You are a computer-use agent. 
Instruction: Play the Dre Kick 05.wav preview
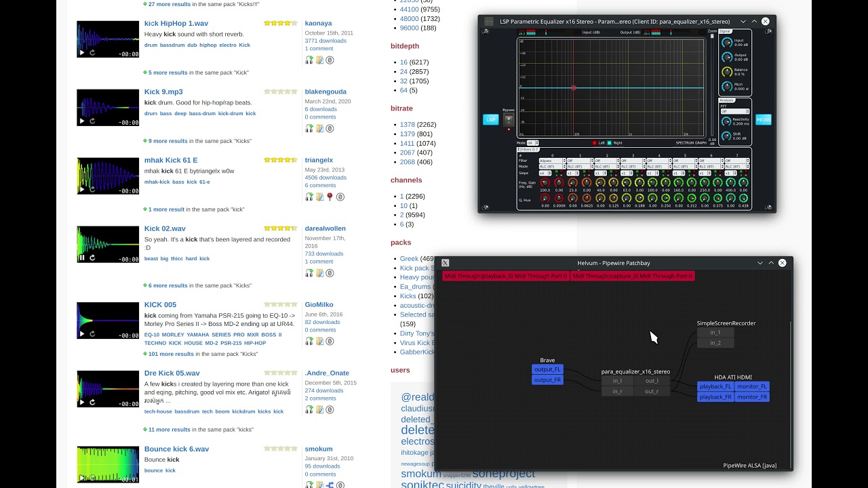[x=82, y=403]
